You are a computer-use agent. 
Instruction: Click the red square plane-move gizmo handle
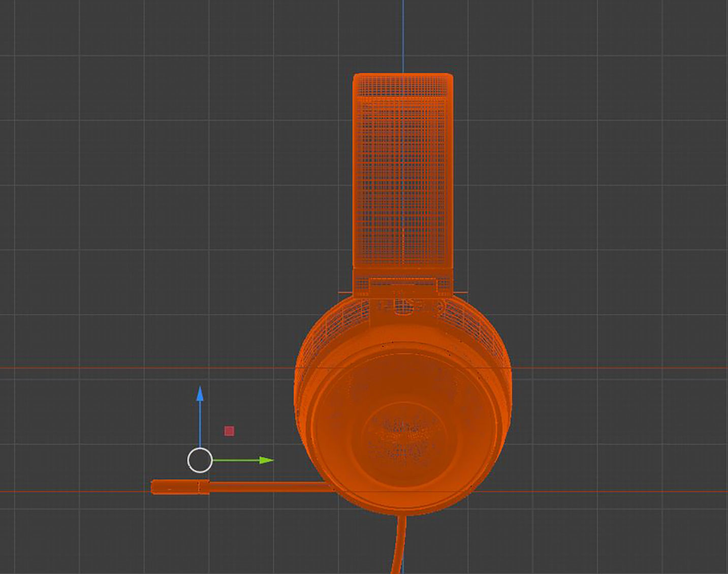(229, 431)
